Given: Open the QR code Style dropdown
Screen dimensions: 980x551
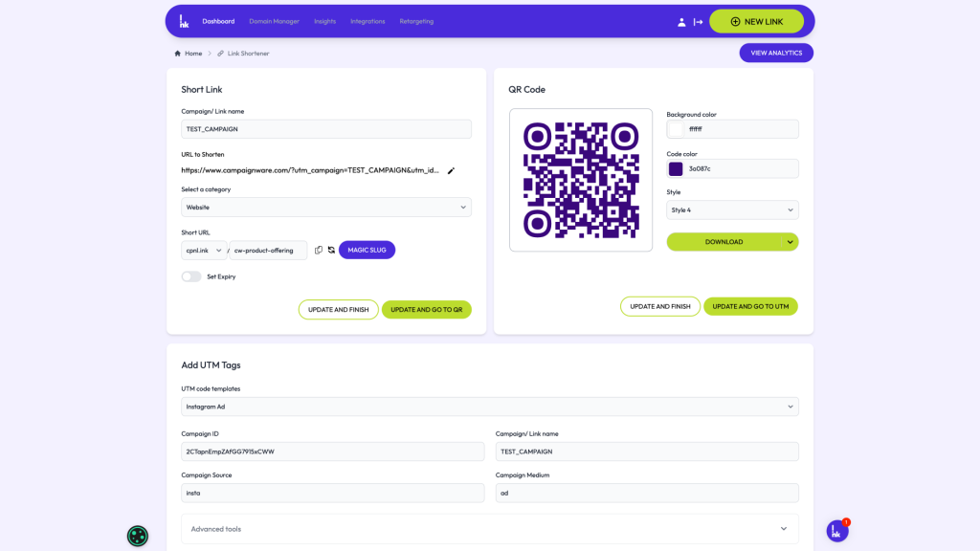Looking at the screenshot, I should click(732, 209).
